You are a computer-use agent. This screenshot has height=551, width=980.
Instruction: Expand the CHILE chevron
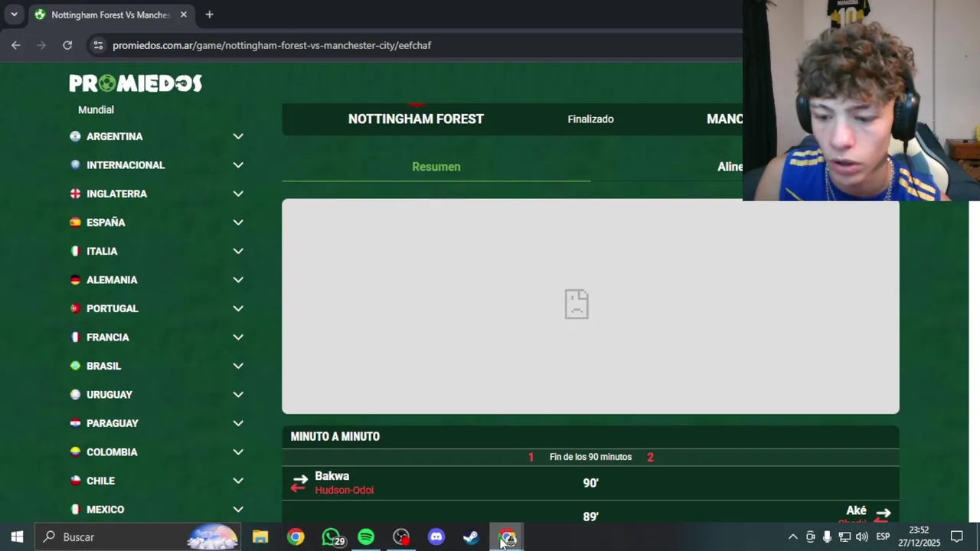238,481
